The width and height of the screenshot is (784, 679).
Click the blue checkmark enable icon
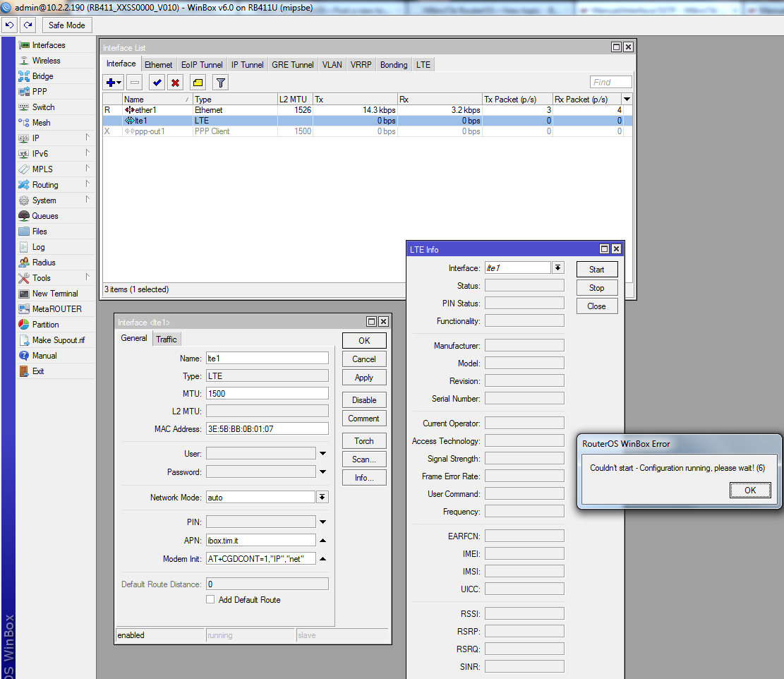[157, 83]
